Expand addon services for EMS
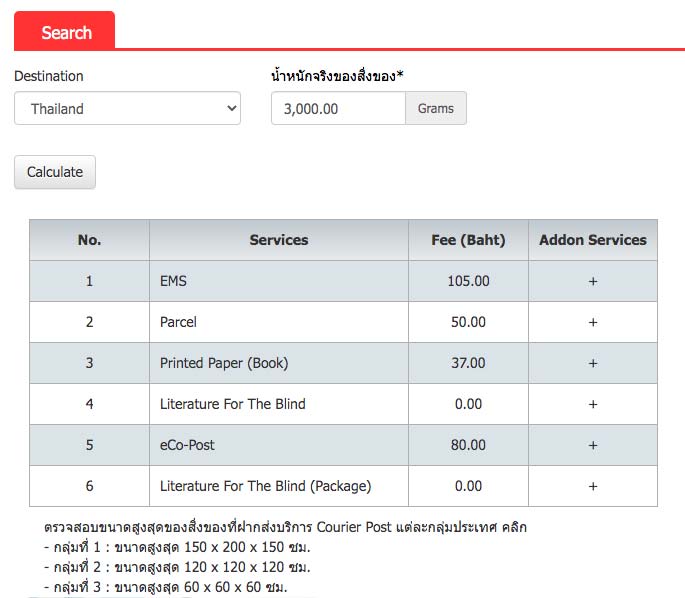This screenshot has width=685, height=598. 592,281
